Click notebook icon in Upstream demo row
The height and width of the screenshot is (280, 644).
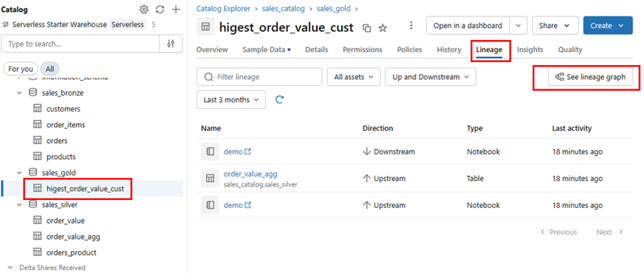tap(210, 205)
